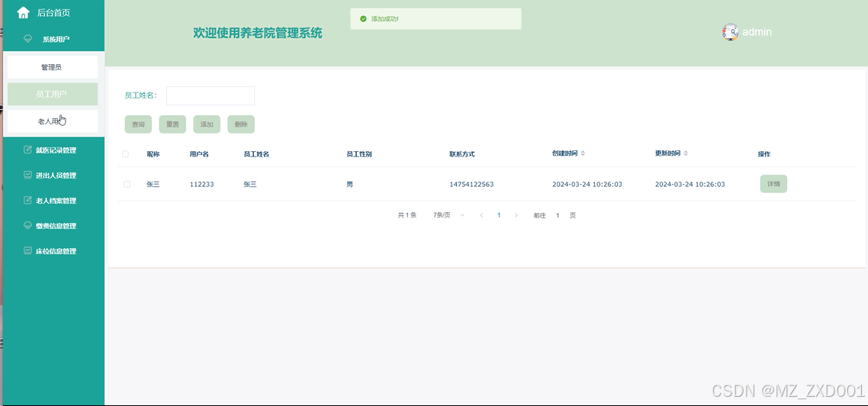Click the 昵称 column header
Screen dimensions: 868x406
pos(153,154)
